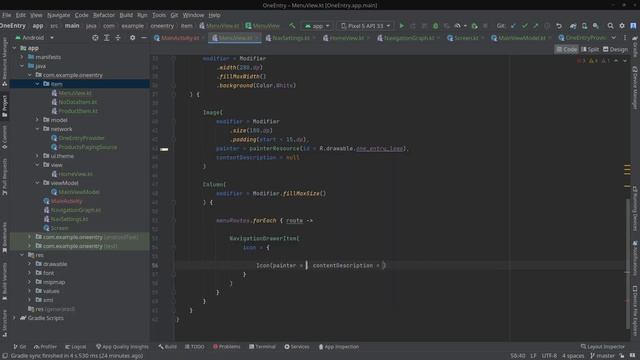This screenshot has width=640, height=360.
Task: Hide the Project panel with minus icon
Action: (x=144, y=38)
